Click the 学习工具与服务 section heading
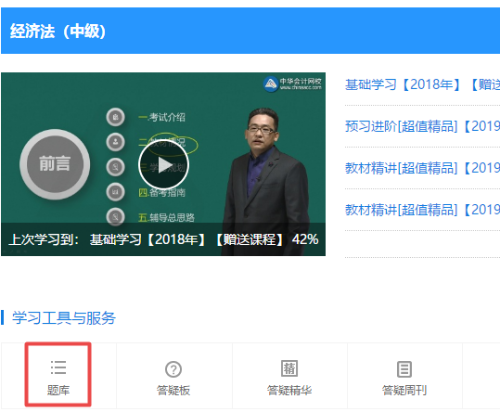 pyautogui.click(x=64, y=318)
